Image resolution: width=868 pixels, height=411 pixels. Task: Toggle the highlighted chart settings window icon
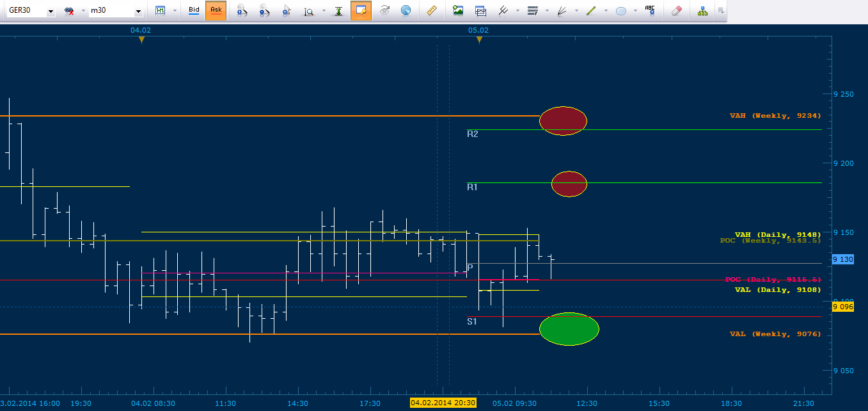(361, 10)
